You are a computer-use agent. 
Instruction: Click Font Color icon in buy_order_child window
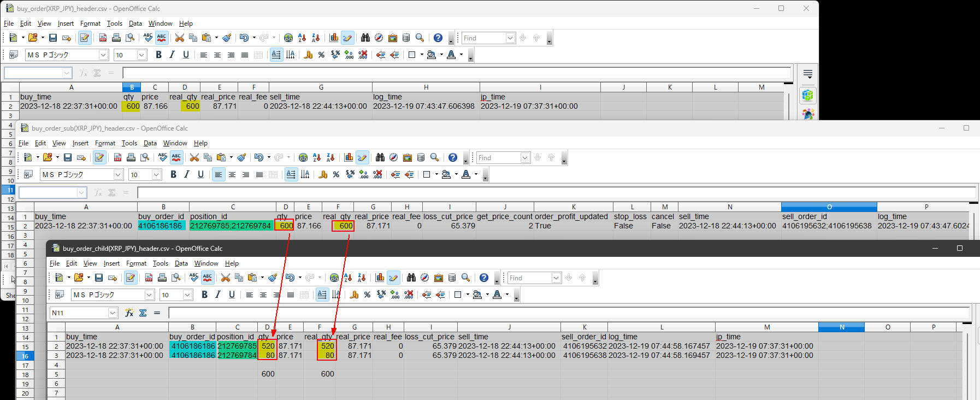click(x=497, y=295)
